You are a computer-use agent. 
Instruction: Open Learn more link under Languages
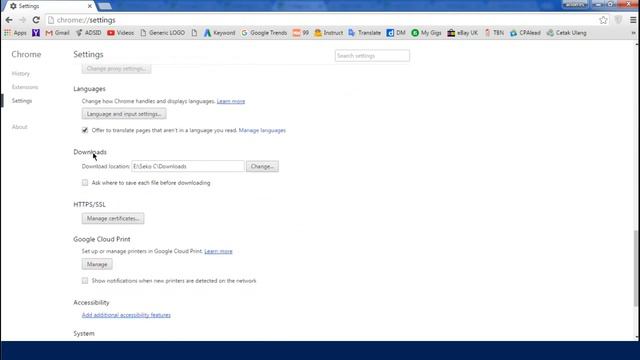click(x=231, y=101)
